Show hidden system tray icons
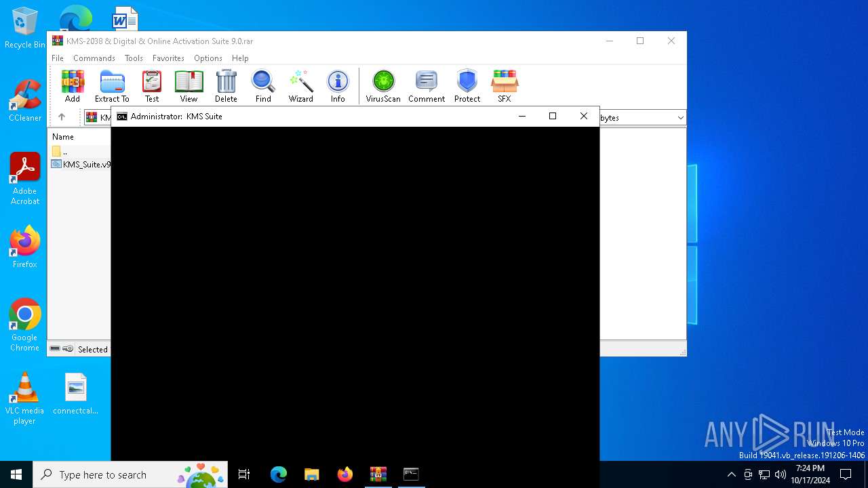868x488 pixels. [x=731, y=474]
